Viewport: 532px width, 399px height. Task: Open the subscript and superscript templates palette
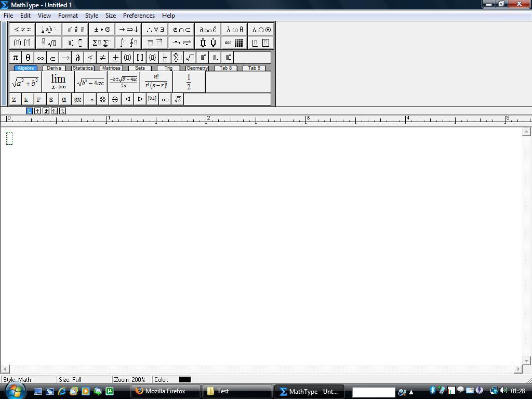point(75,43)
